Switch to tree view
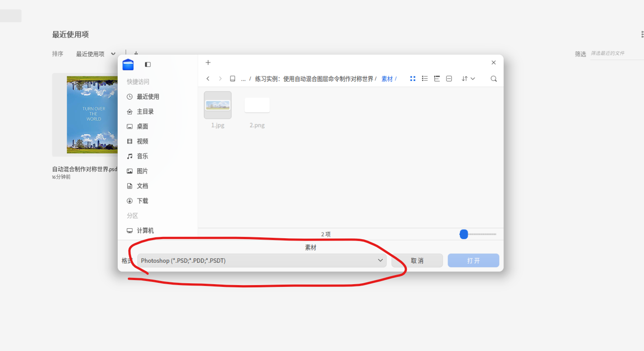 [437, 79]
